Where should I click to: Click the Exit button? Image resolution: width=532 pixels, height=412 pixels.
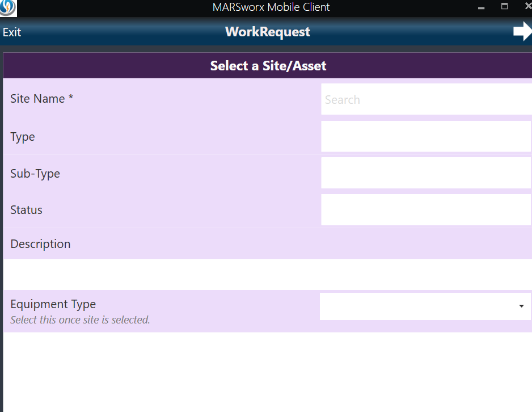pyautogui.click(x=12, y=32)
